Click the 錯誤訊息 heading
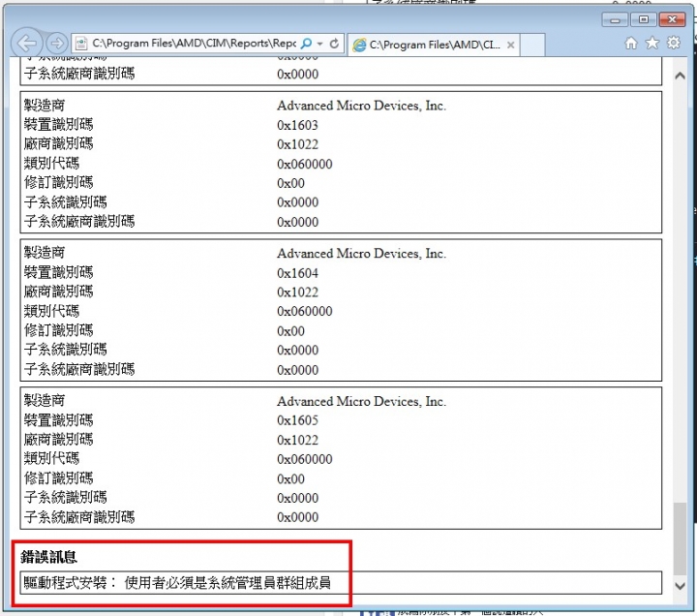This screenshot has height=616, width=697. click(49, 556)
